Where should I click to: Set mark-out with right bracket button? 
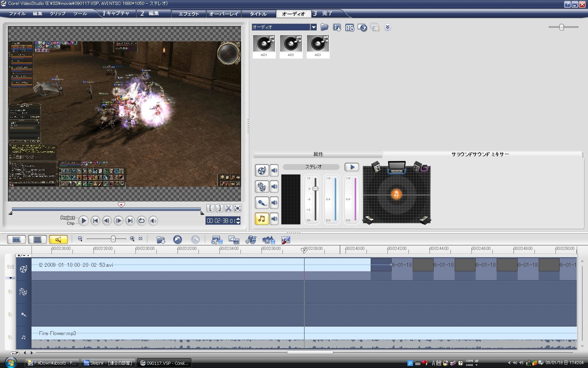[219, 208]
